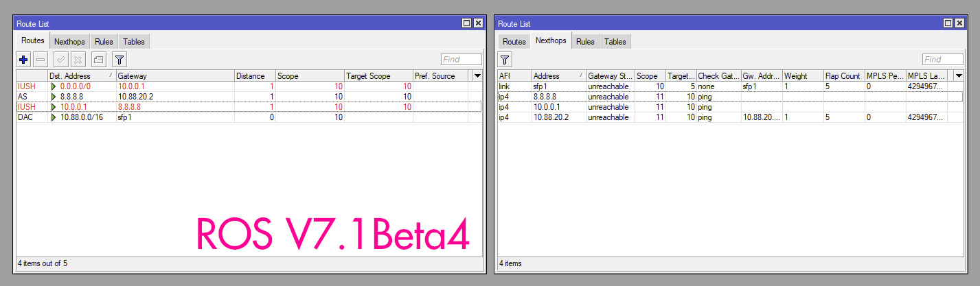
Task: Sort nexthops by AFI column header
Action: [514, 75]
